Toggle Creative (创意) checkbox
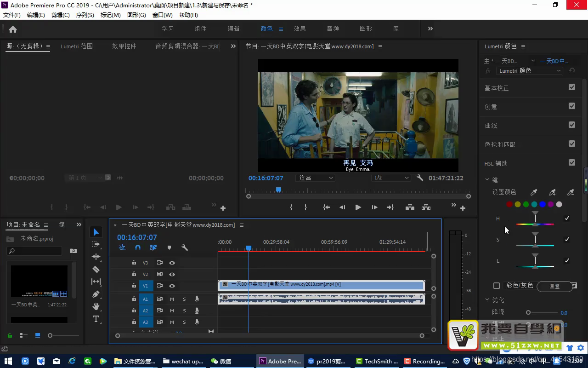 pyautogui.click(x=572, y=106)
